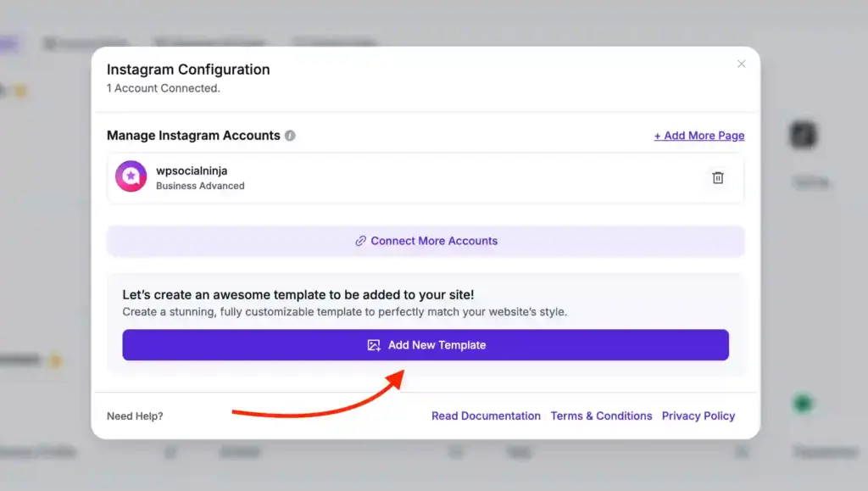The image size is (868, 491).
Task: Delete the wpsocialninja account using trash icon
Action: coord(718,178)
